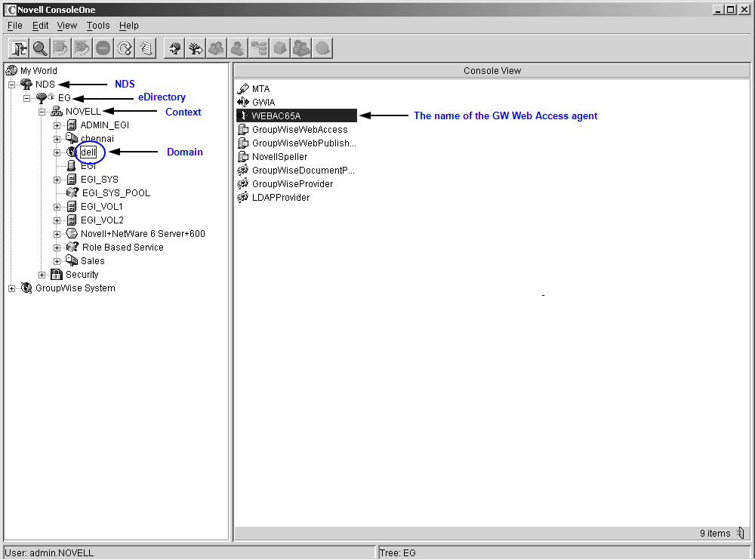Screen dimensions: 755x560
Task: Click the New Object cube toolbar icon
Action: [x=280, y=48]
